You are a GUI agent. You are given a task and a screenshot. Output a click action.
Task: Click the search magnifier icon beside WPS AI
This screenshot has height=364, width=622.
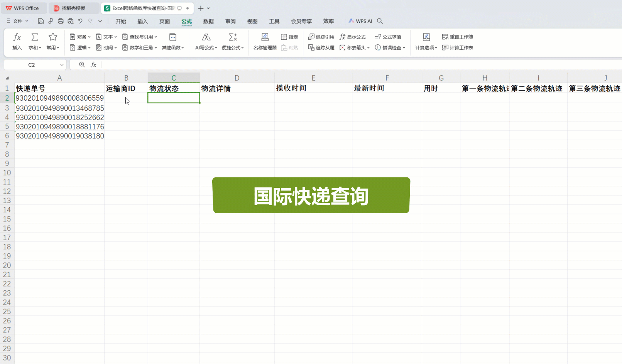(x=380, y=21)
